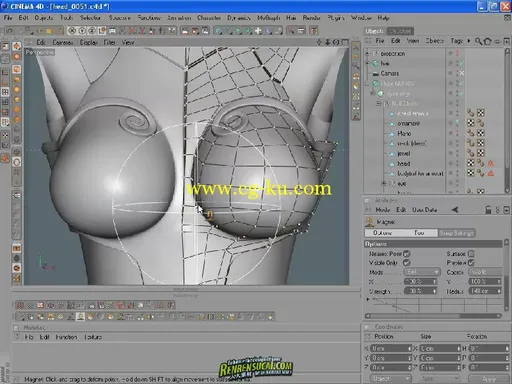Click the Undo icon in top toolbar
512x384 pixels.
pos(9,31)
